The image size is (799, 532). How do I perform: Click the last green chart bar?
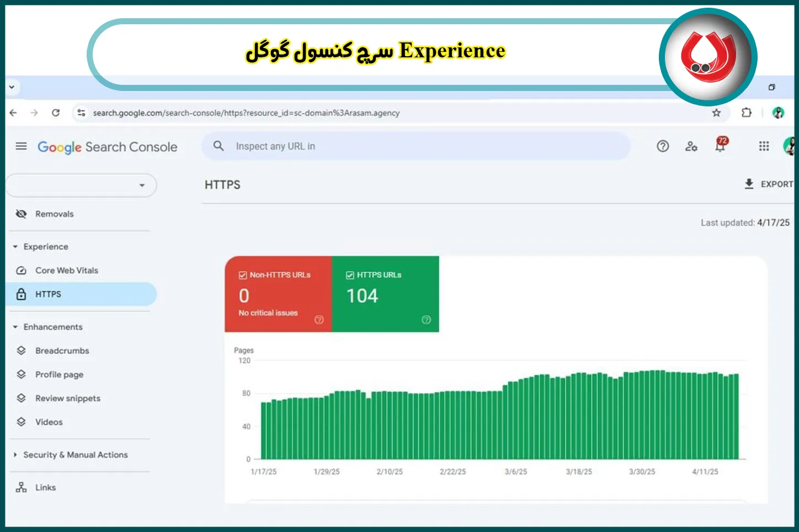point(736,417)
